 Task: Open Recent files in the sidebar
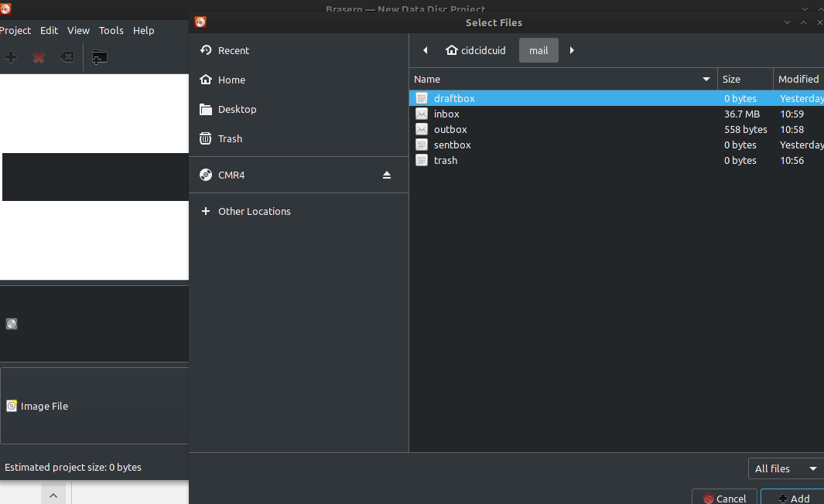[x=231, y=50]
